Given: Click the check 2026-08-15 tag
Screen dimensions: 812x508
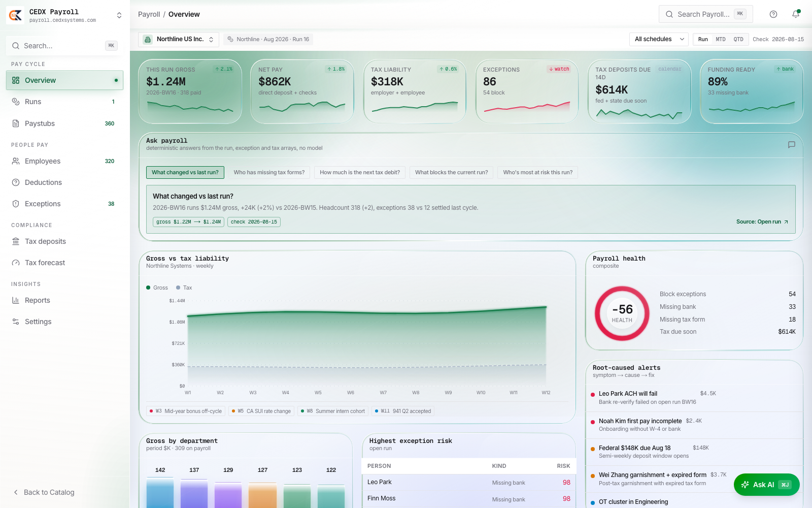Looking at the screenshot, I should tap(254, 222).
